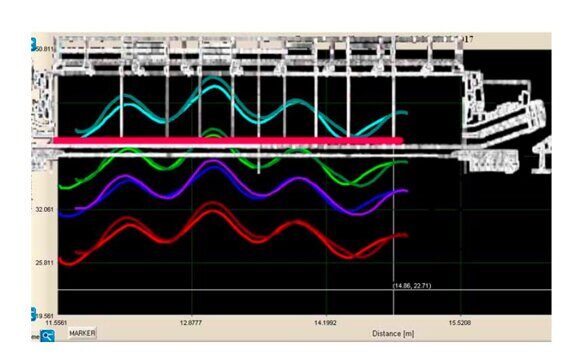Click the 15.5208 x-axis tick label

pyautogui.click(x=460, y=323)
